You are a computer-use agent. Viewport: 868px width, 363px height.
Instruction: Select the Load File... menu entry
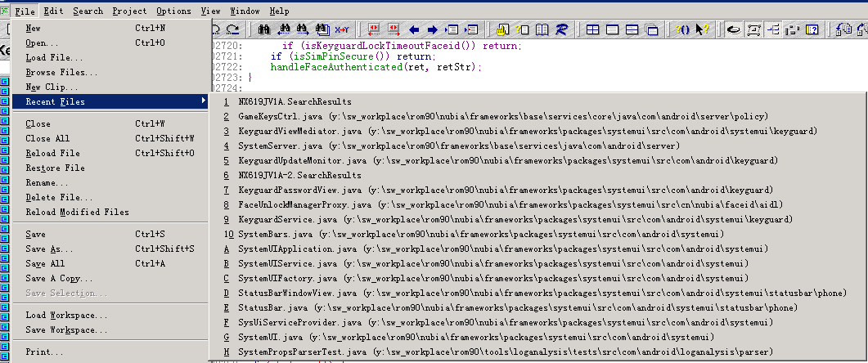(110, 57)
